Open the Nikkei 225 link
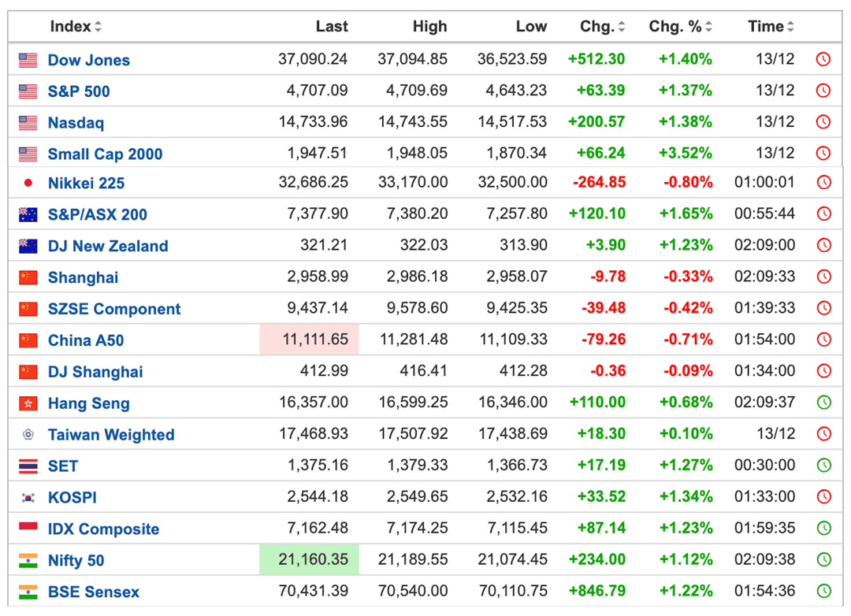This screenshot has width=851, height=616. coord(87,183)
